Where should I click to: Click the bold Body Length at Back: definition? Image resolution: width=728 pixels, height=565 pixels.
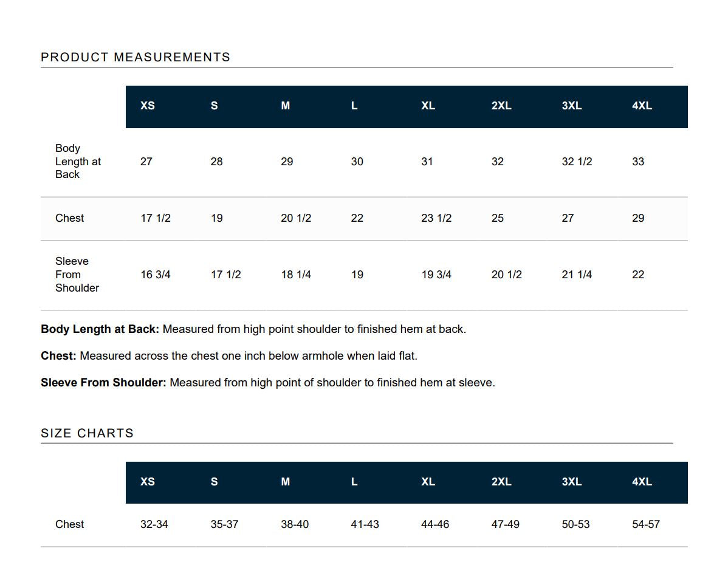pyautogui.click(x=100, y=329)
